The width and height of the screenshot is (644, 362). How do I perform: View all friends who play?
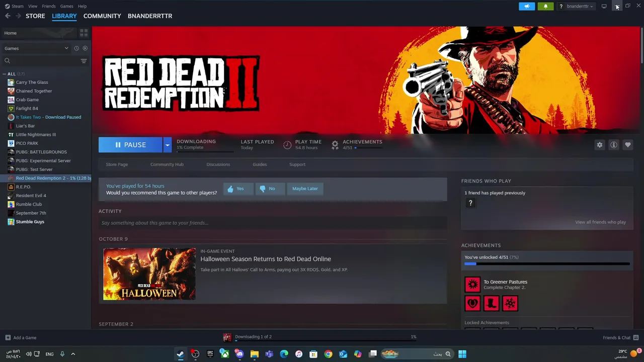tap(600, 222)
